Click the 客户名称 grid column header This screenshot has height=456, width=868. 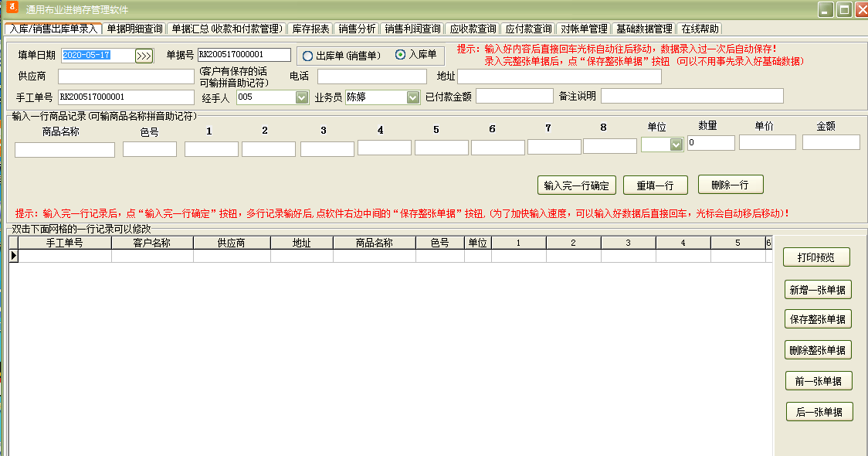(x=152, y=243)
